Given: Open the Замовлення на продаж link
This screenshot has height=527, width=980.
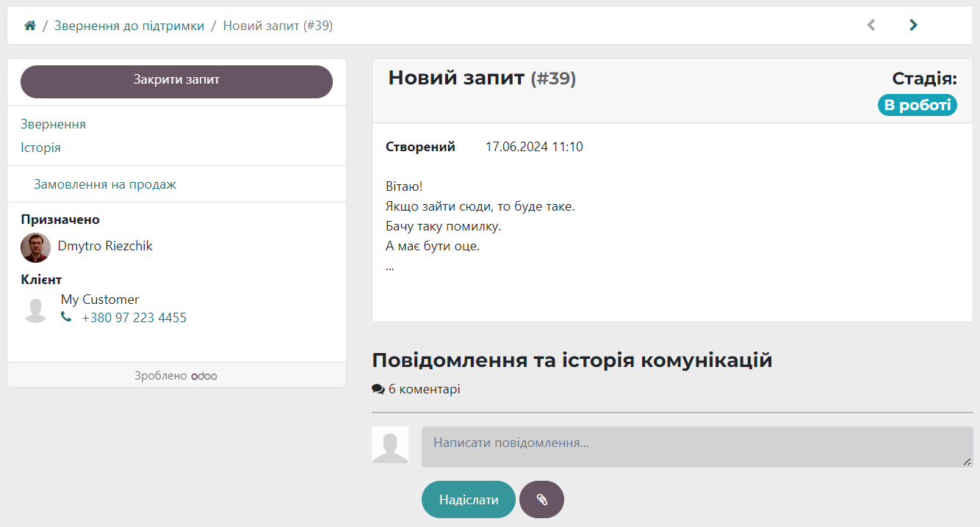Looking at the screenshot, I should tap(105, 184).
